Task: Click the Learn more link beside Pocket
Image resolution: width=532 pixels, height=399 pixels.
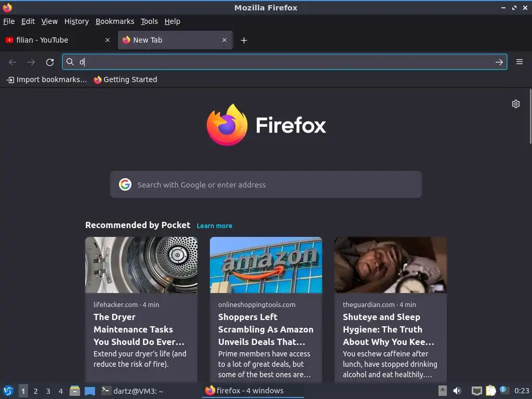Action: click(x=215, y=226)
